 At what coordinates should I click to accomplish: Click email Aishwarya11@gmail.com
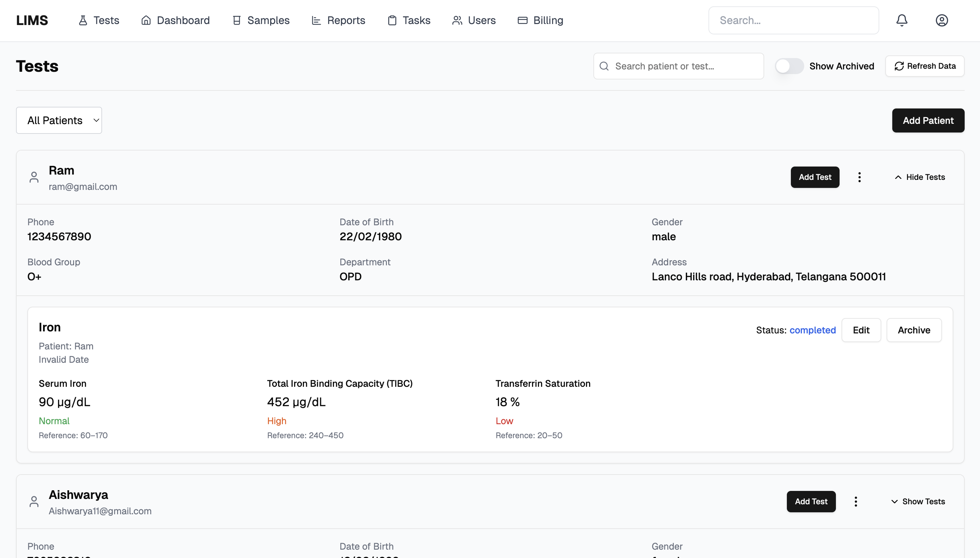(100, 511)
